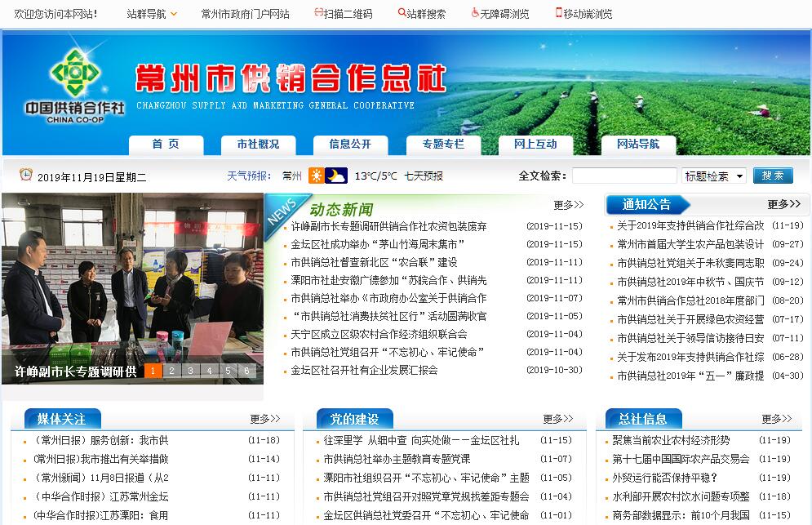The width and height of the screenshot is (812, 525).
Task: Open the 信息公开 navigation tab
Action: point(350,145)
